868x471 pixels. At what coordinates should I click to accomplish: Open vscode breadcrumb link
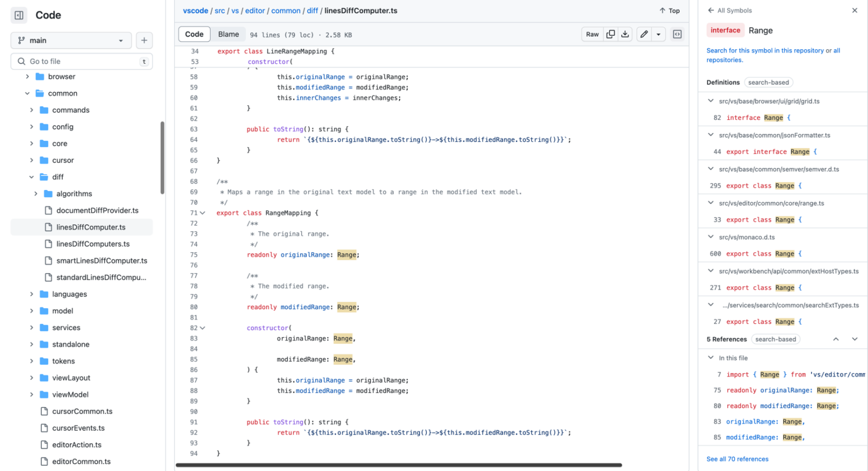(196, 11)
